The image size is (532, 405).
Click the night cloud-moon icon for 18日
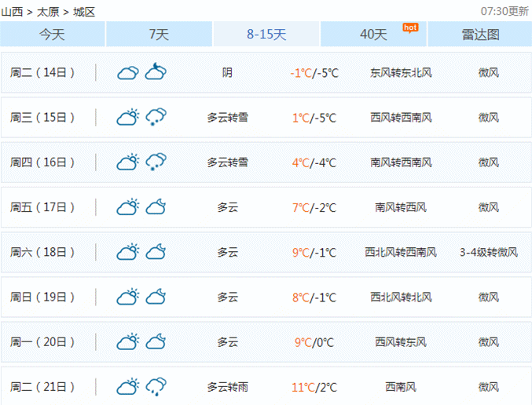(x=156, y=252)
